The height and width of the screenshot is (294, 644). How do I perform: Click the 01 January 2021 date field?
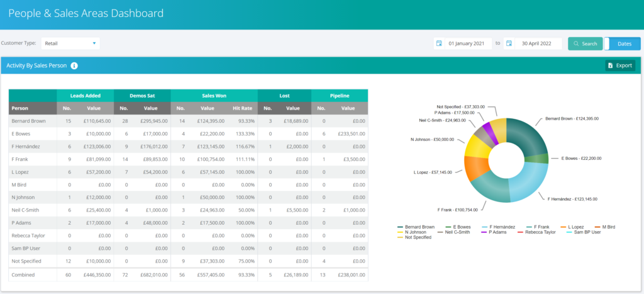click(x=465, y=43)
